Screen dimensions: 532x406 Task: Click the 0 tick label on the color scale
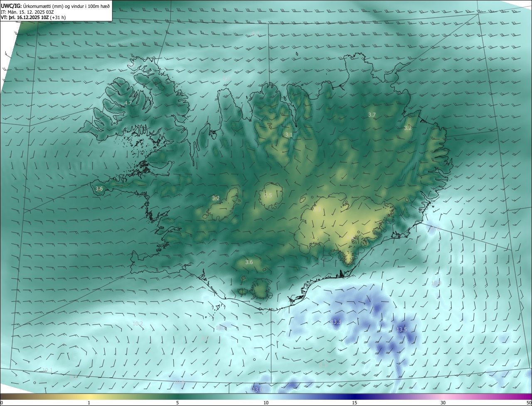tap(2, 403)
